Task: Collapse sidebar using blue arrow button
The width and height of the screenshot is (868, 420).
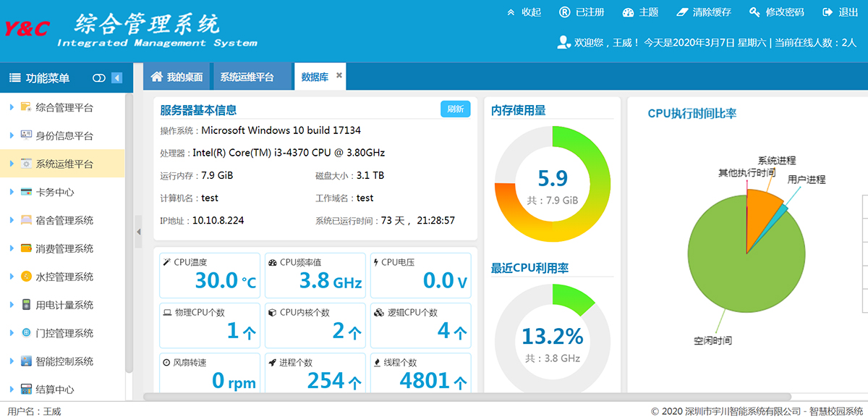Action: (116, 78)
